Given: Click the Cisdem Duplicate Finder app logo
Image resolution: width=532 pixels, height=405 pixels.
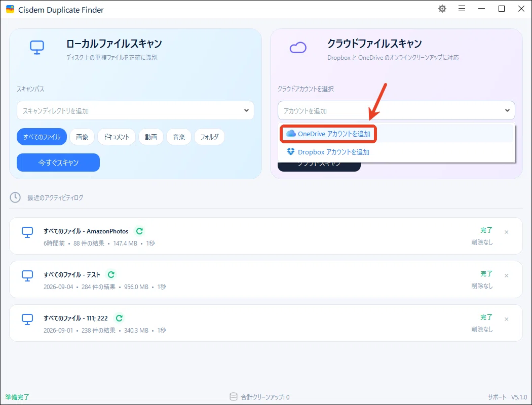Looking at the screenshot, I should (10, 9).
